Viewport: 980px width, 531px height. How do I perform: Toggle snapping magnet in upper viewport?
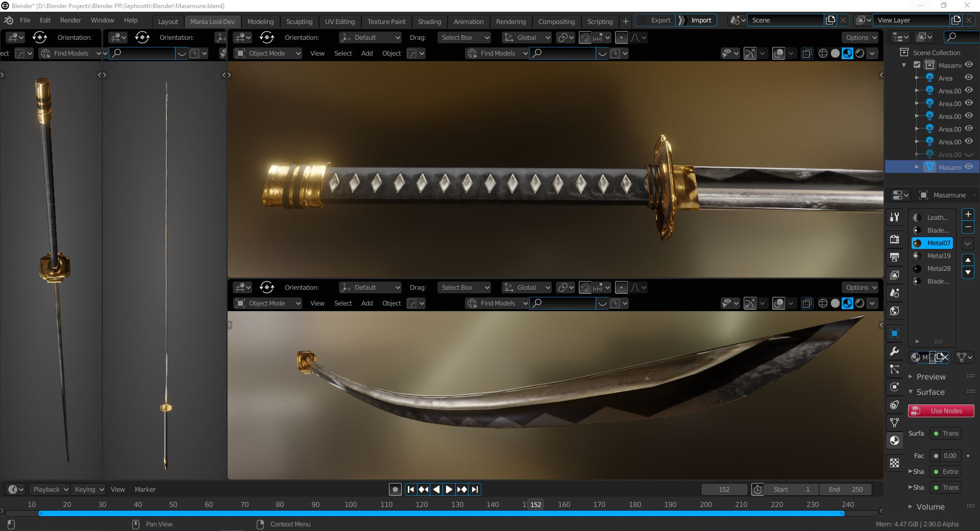[585, 37]
